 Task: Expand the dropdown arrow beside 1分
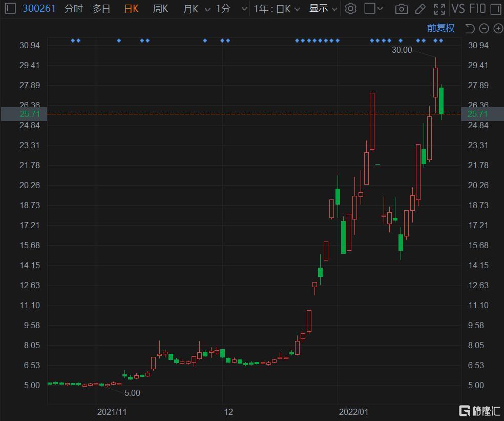(x=244, y=9)
